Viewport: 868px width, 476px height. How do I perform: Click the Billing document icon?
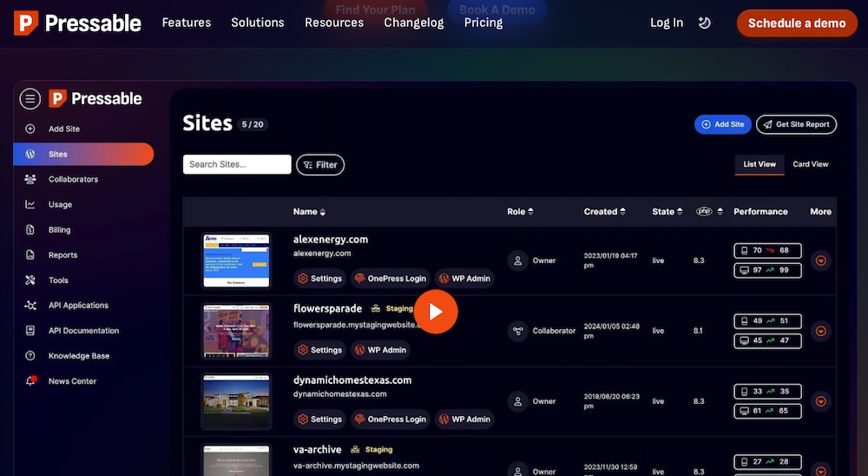(x=30, y=229)
